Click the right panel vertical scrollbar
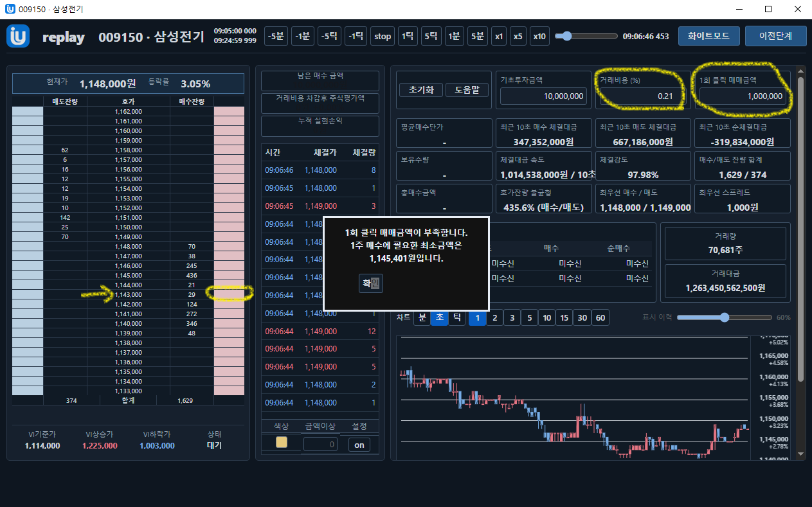The width and height of the screenshot is (812, 507). coord(800,229)
